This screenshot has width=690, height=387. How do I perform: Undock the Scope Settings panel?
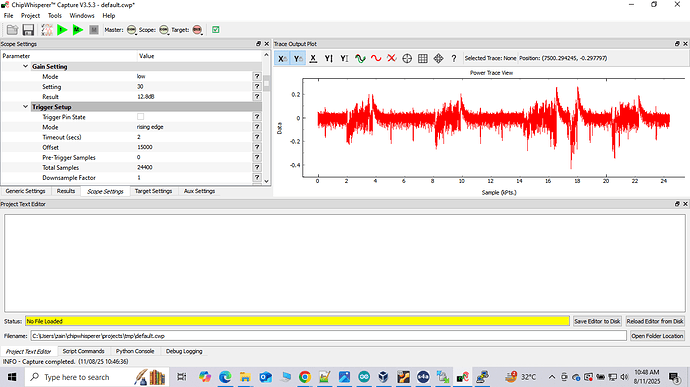coord(258,44)
